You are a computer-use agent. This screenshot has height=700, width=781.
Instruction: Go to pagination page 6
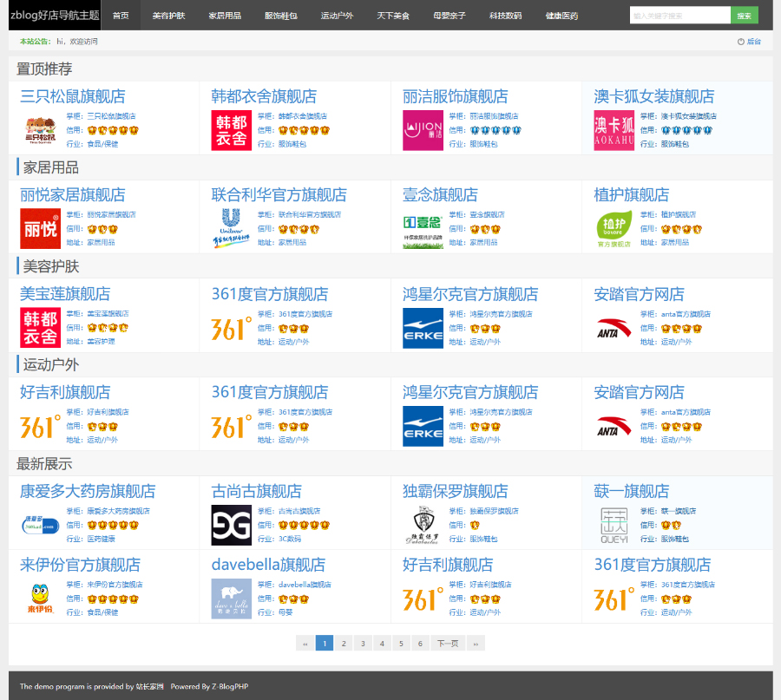point(420,644)
